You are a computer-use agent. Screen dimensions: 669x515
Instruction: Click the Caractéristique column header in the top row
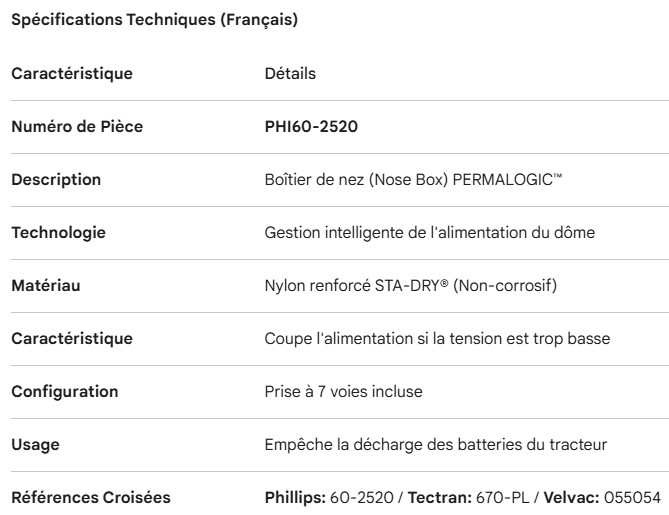[x=70, y=74]
